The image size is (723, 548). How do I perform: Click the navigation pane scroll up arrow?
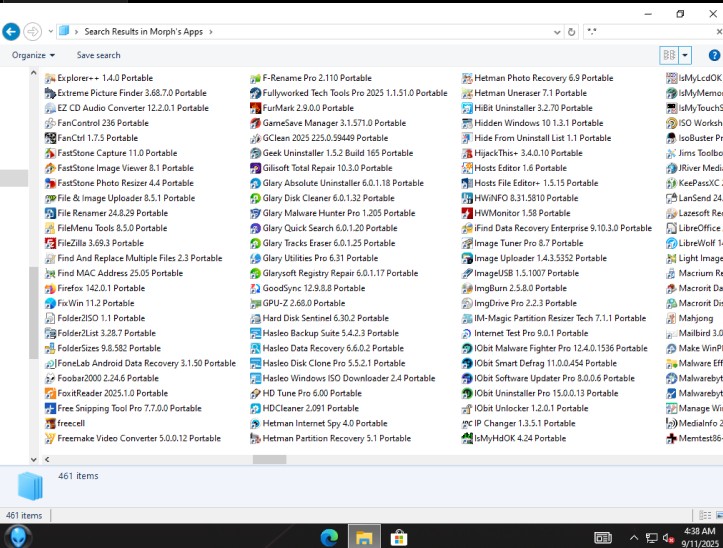coord(33,73)
